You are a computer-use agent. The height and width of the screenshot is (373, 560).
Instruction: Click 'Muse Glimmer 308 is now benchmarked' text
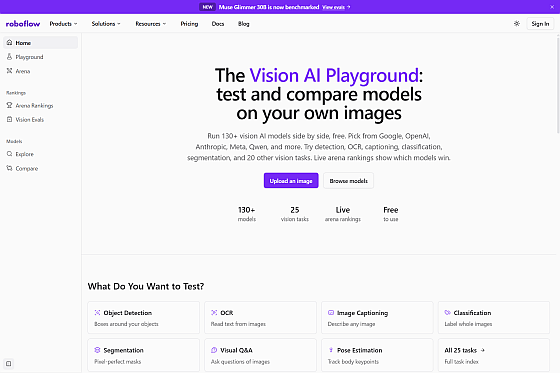tap(269, 7)
